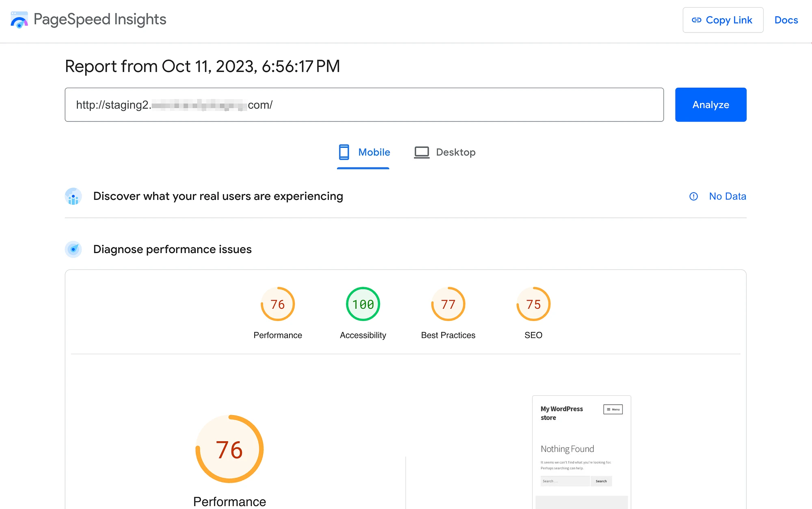812x509 pixels.
Task: Click the Performance score circular gauge icon
Action: coord(277,304)
